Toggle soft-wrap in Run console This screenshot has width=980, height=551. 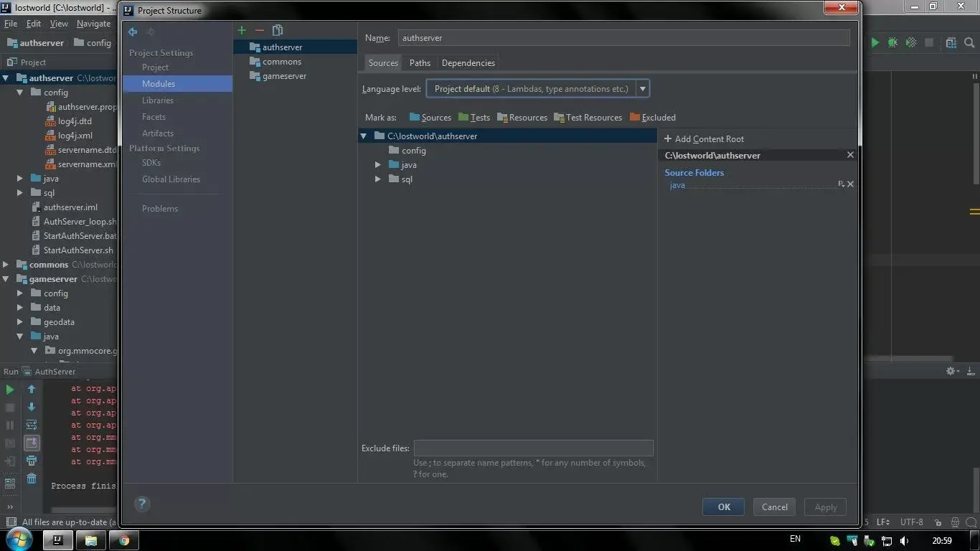32,425
